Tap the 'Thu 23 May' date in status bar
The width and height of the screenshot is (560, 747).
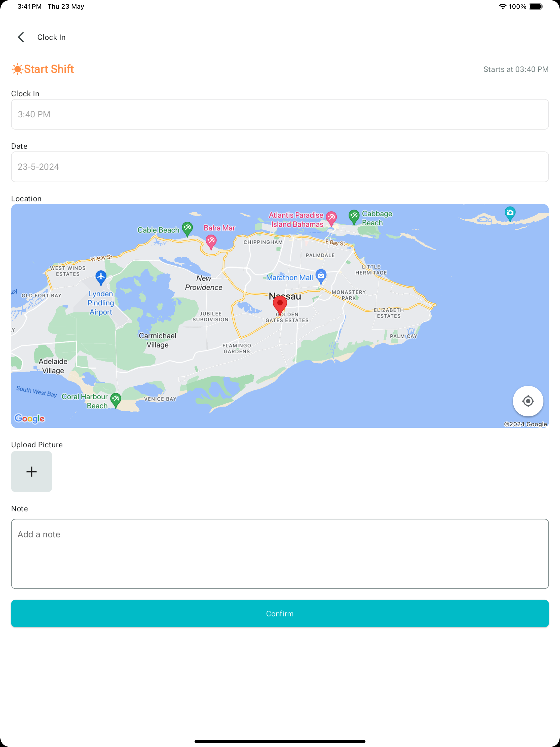click(x=66, y=7)
